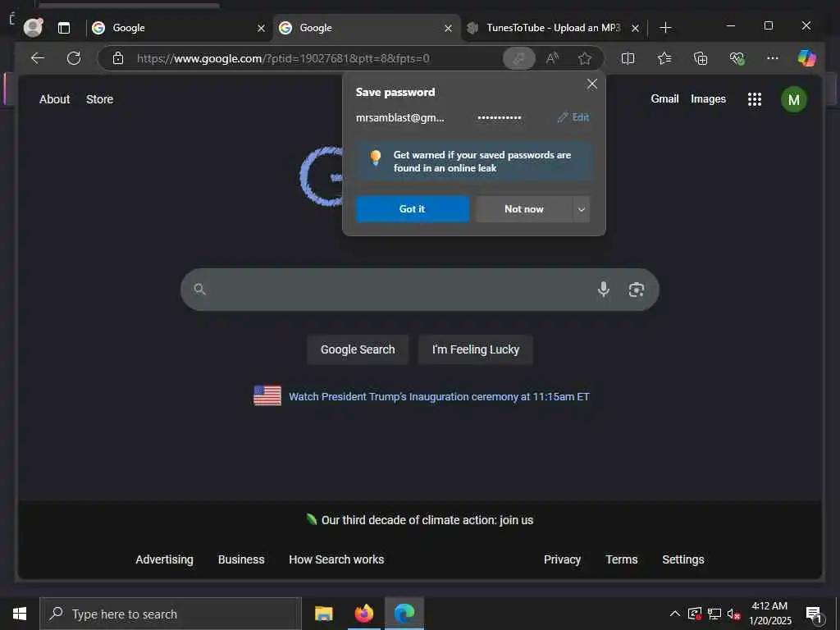Viewport: 840px width, 630px height.
Task: Edit the saved password credentials
Action: tap(573, 117)
